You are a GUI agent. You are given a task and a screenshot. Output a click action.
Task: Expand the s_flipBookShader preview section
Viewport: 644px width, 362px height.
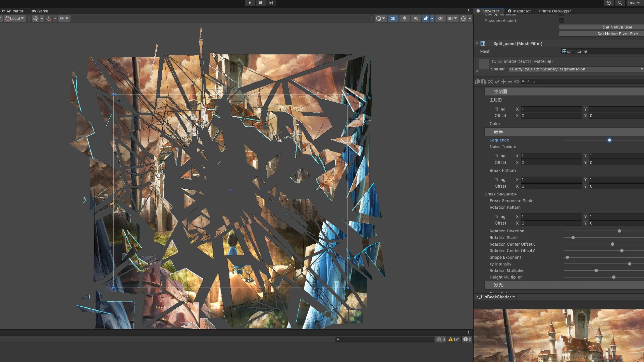coord(495,297)
